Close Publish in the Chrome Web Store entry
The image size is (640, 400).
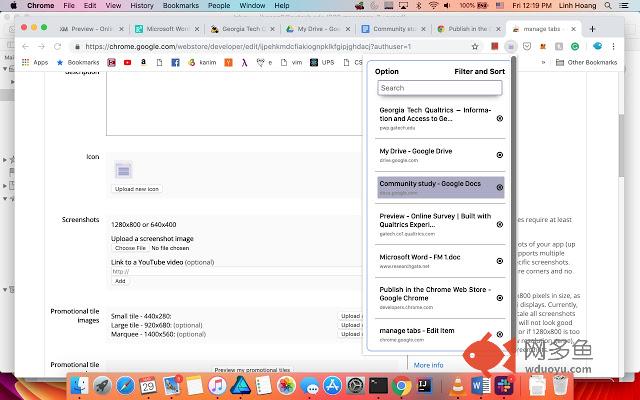click(x=500, y=298)
